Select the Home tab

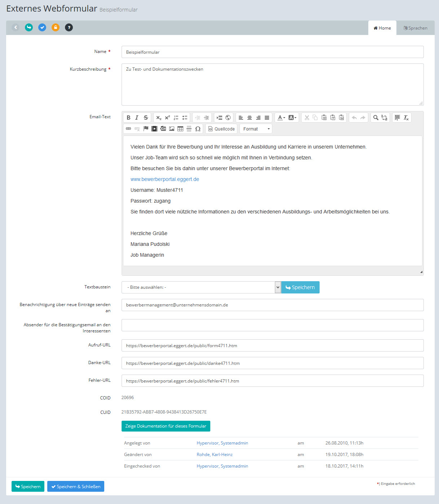382,28
